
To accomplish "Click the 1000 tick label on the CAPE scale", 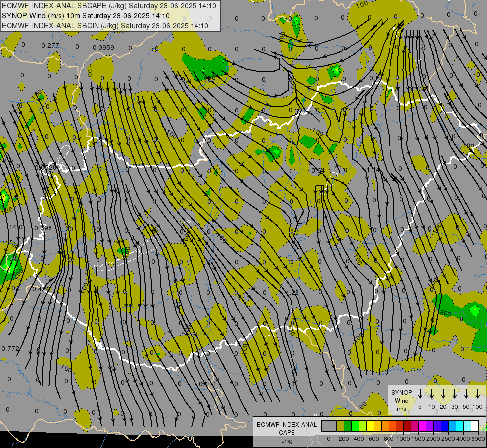I will pyautogui.click(x=403, y=439).
